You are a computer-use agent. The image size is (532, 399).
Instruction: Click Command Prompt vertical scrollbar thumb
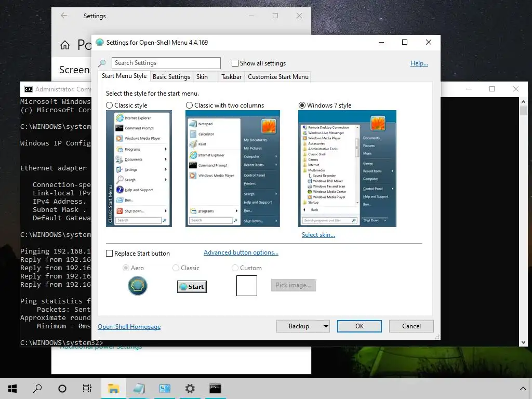click(x=523, y=111)
